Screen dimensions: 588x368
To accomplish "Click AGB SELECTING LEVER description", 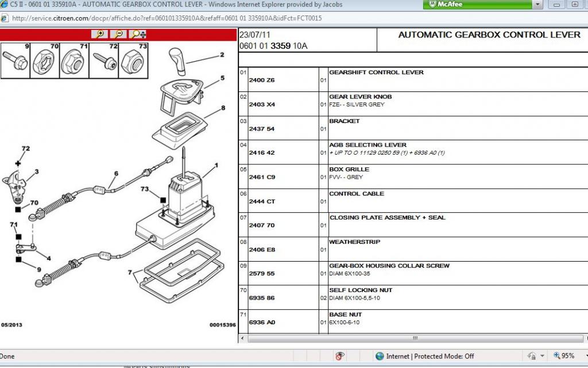I will coord(367,145).
